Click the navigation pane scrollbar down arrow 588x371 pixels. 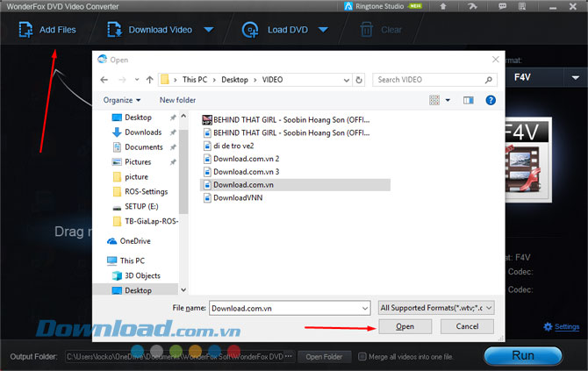[x=183, y=290]
